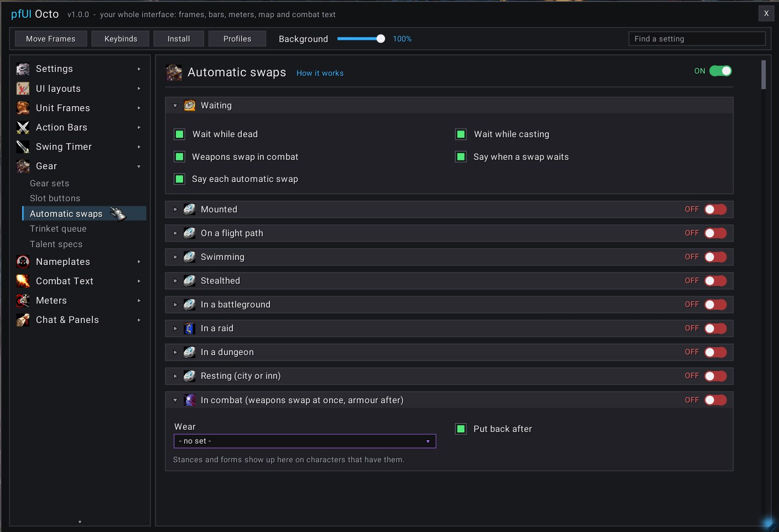Click the Swimming section icon

[x=189, y=257]
